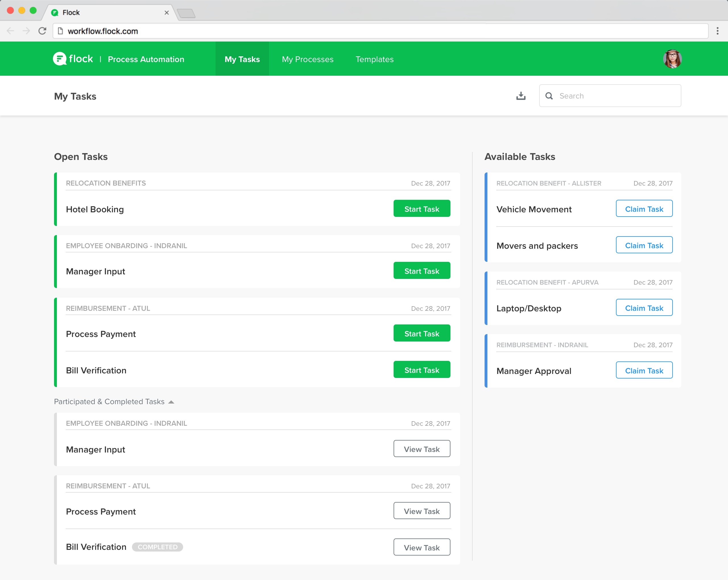Start the Hotel Booking task
728x580 pixels.
pos(422,209)
